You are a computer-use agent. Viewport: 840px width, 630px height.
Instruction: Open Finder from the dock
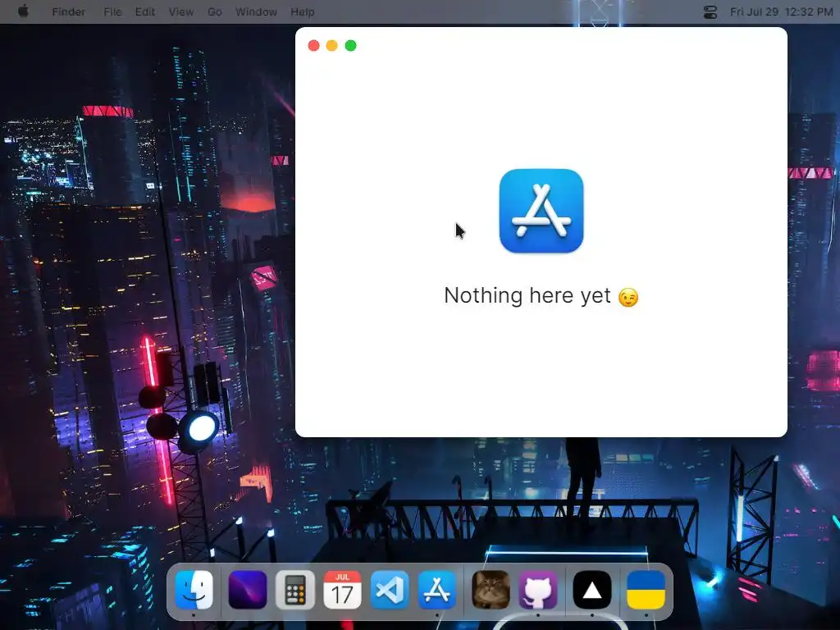(194, 590)
